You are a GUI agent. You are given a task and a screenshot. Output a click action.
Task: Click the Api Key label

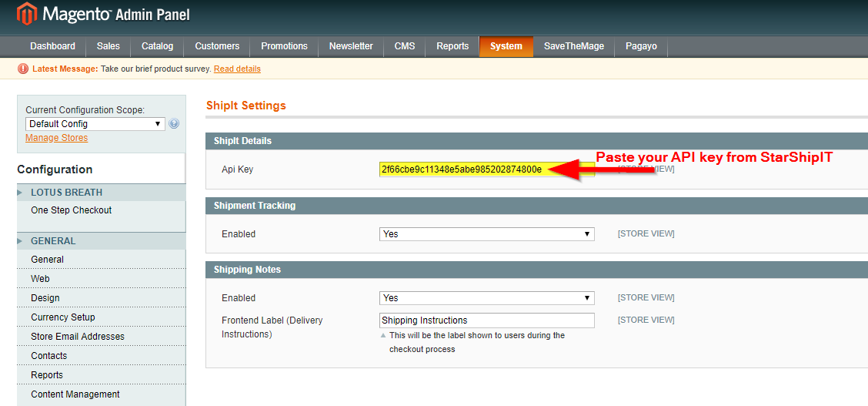pyautogui.click(x=238, y=169)
